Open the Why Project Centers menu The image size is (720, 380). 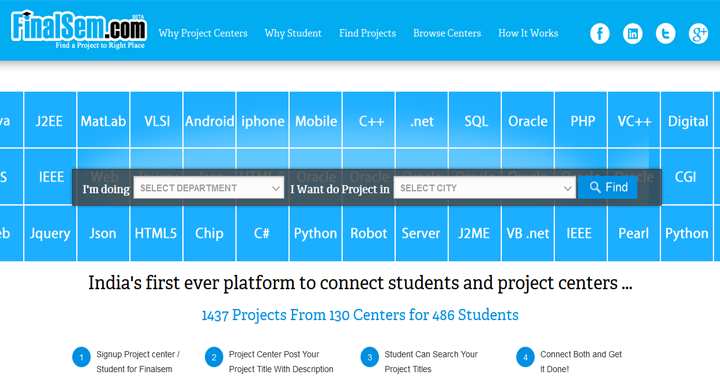(x=203, y=33)
